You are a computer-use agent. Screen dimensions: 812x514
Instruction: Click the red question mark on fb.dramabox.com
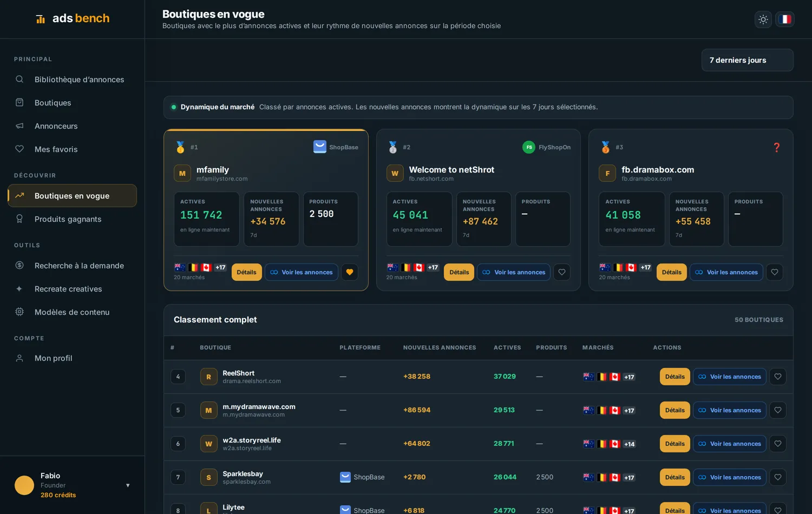pyautogui.click(x=777, y=147)
